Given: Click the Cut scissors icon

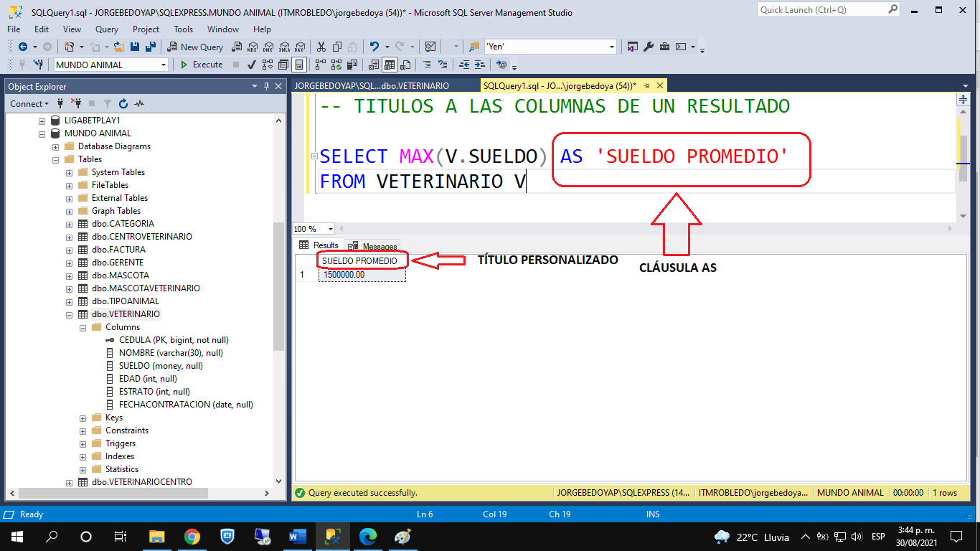Looking at the screenshot, I should 321,47.
